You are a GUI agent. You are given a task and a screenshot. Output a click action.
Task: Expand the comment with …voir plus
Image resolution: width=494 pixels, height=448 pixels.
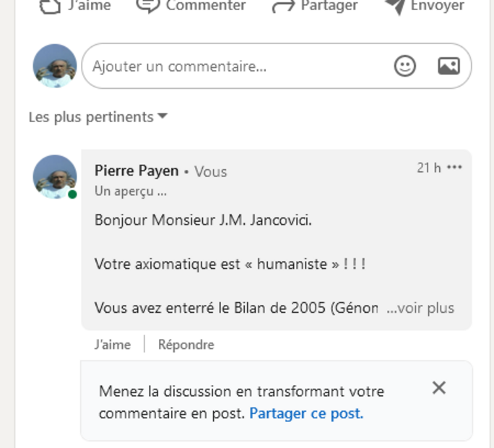click(420, 308)
